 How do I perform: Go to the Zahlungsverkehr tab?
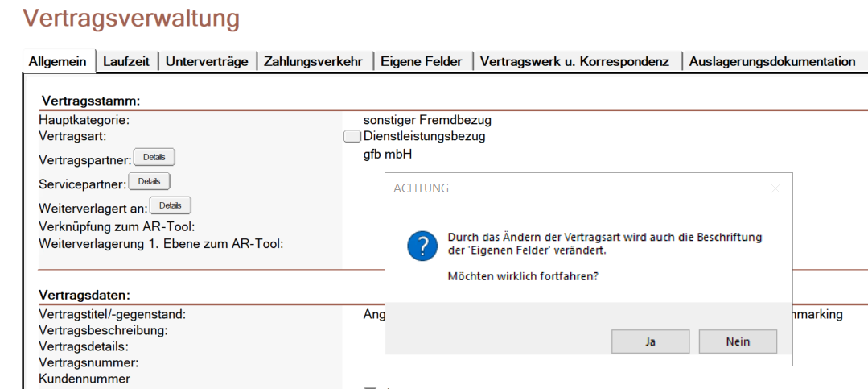tap(313, 61)
